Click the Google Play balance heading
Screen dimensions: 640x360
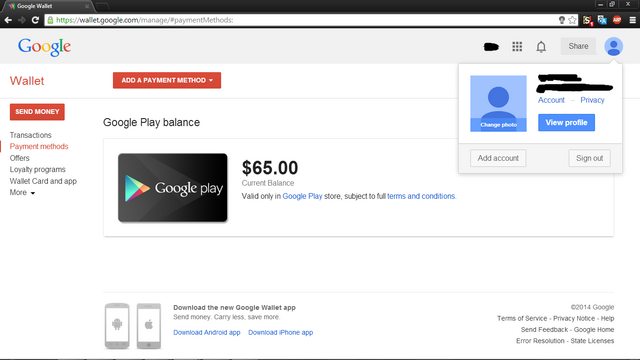tap(151, 122)
